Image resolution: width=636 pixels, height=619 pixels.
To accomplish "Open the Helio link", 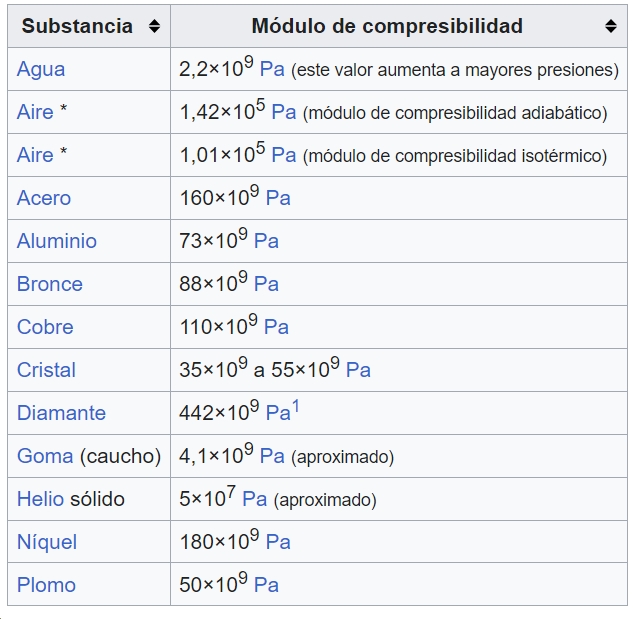I will pyautogui.click(x=41, y=499).
